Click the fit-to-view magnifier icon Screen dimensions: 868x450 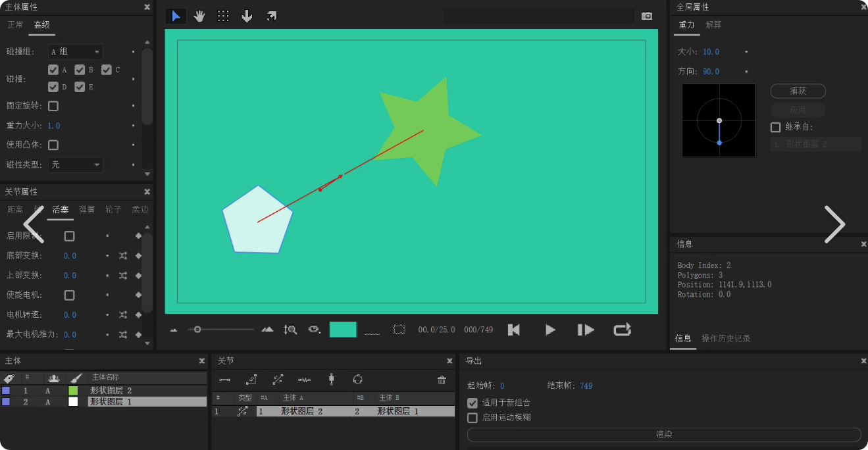pyautogui.click(x=290, y=330)
